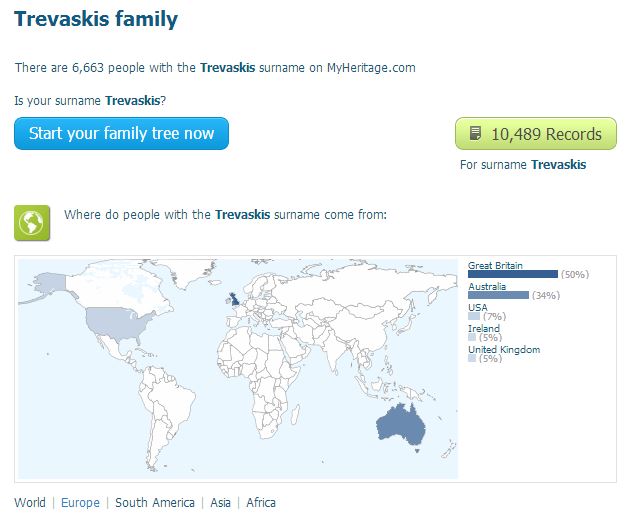Start your family tree now
The height and width of the screenshot is (513, 628).
click(x=121, y=133)
